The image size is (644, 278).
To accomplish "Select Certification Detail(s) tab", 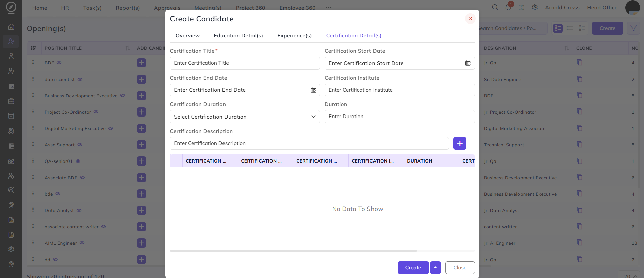I will 354,36.
